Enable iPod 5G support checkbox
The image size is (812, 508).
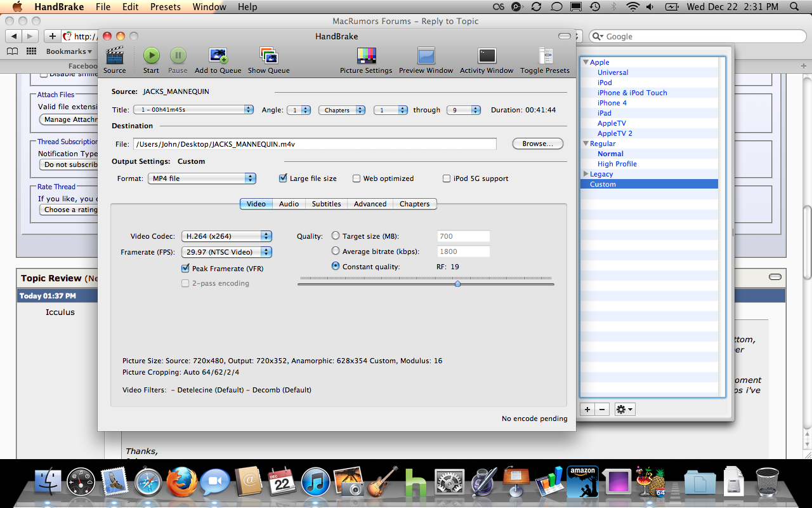coord(447,178)
